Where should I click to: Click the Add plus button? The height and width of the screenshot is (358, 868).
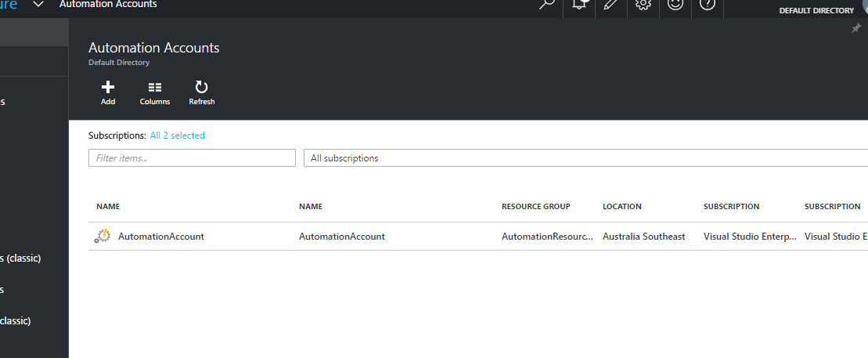(108, 93)
